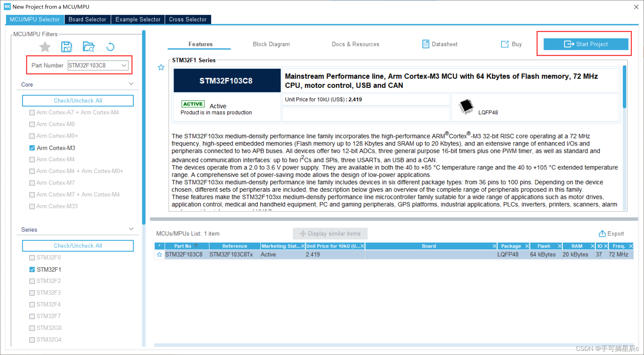Click the star column header in MCU list

(x=159, y=246)
